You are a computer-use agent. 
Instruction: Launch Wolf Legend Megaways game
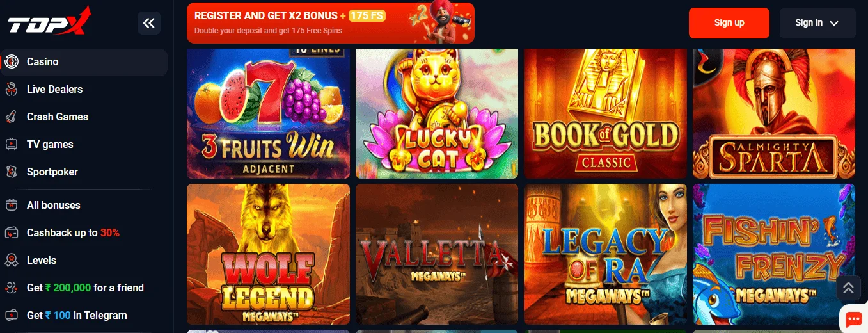268,254
